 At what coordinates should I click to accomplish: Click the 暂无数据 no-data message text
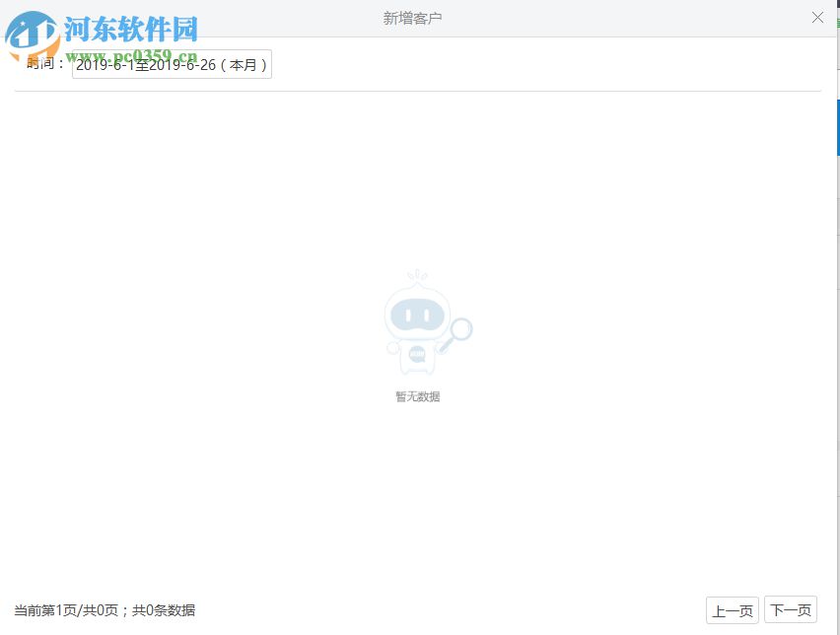[416, 396]
